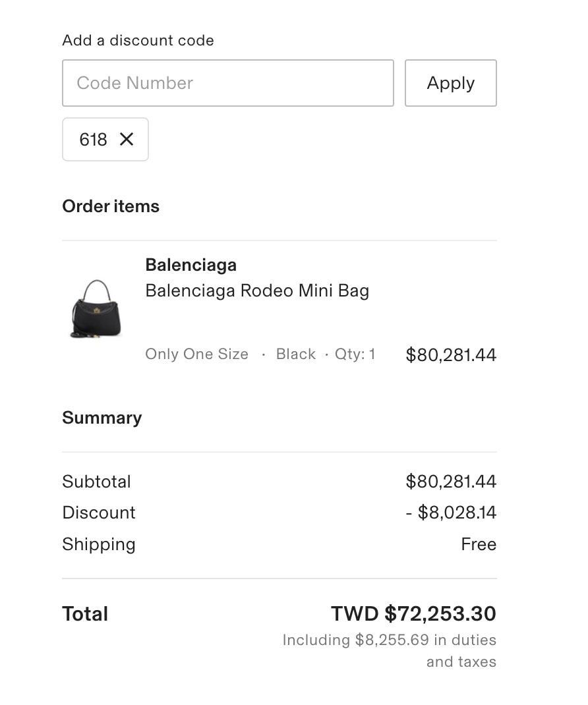Image resolution: width=588 pixels, height=705 pixels.
Task: Click the Balenciaga brand name
Action: (x=191, y=265)
